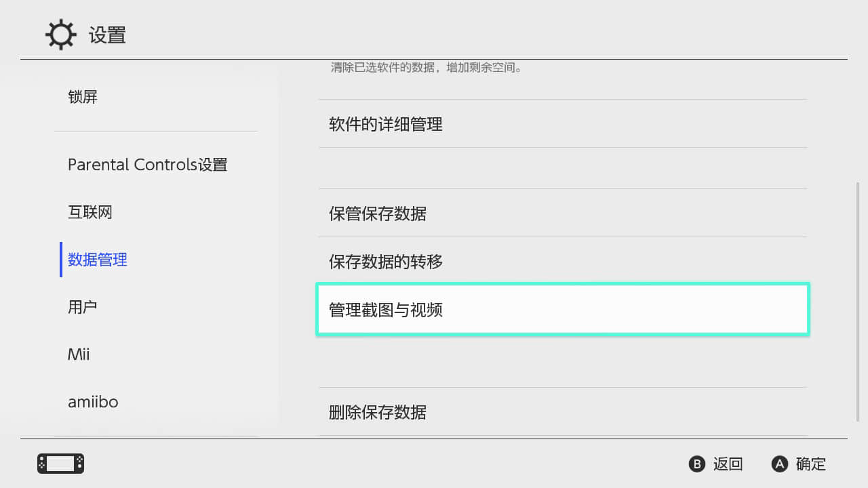The height and width of the screenshot is (488, 868).
Task: Select 数据管理 in the sidebar
Action: click(98, 260)
